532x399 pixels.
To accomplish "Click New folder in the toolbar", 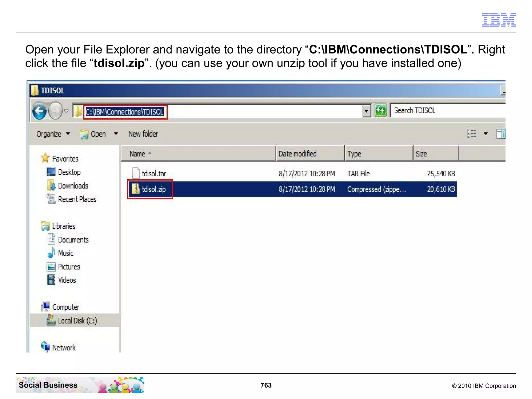I will [143, 134].
